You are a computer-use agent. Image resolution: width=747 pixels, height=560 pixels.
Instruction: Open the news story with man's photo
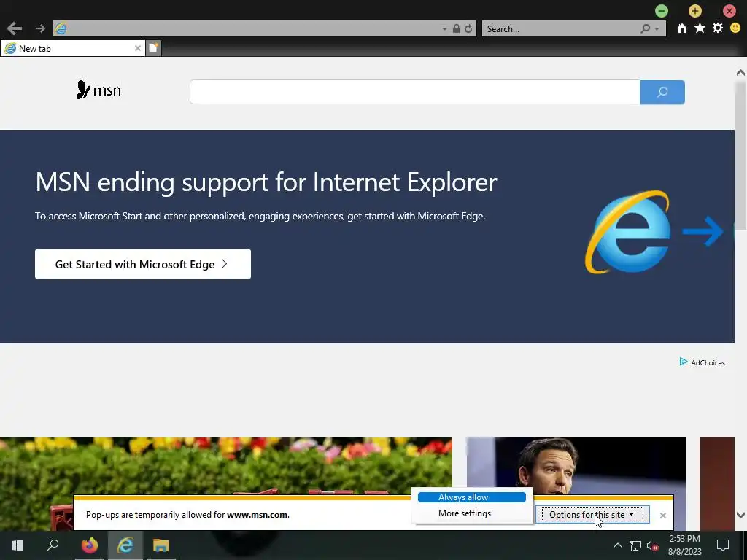point(576,466)
